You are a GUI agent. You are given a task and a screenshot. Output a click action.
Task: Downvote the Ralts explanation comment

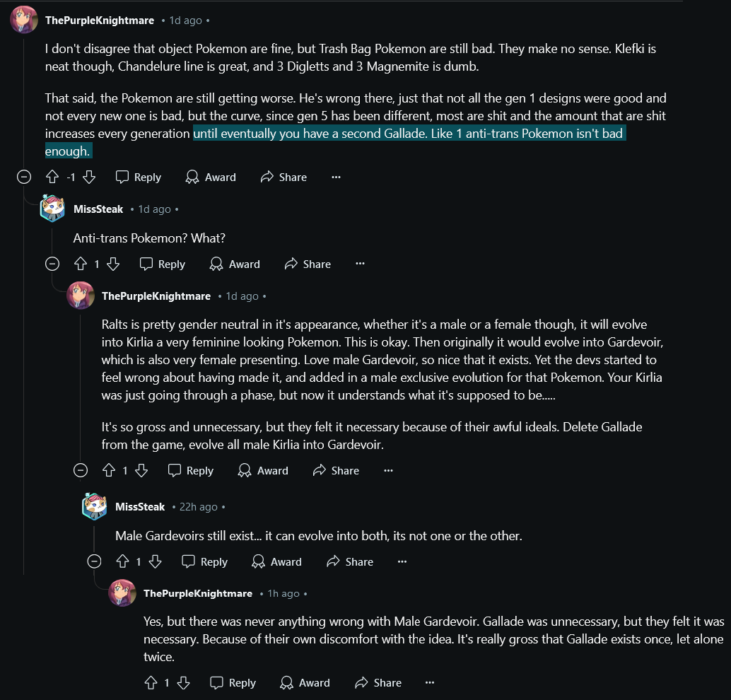pyautogui.click(x=141, y=470)
